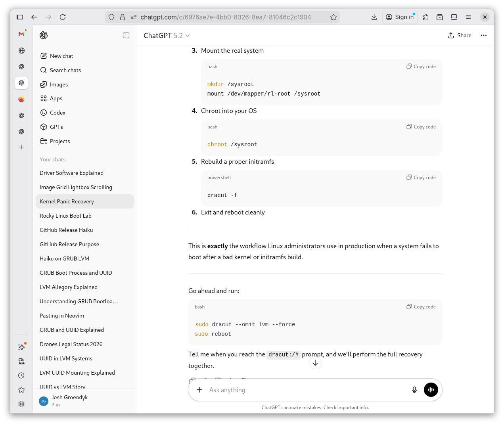504x425 pixels.
Task: Open Josh Groendyk account menu
Action: tap(69, 400)
